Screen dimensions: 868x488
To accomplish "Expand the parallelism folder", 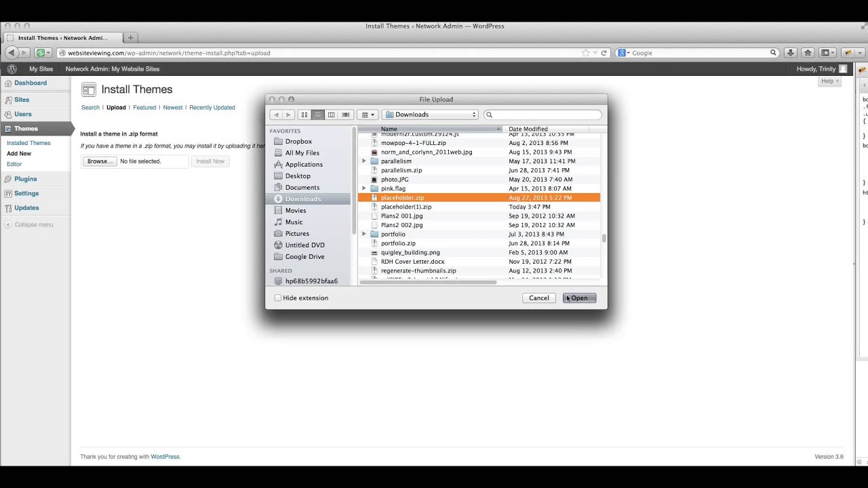I will coord(364,161).
